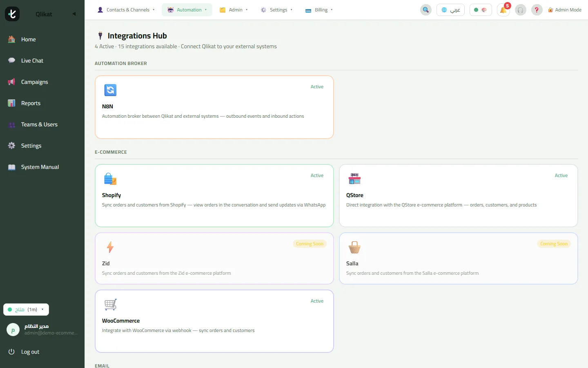Toggle the green status indicator button
Screen dimensions: 588x368
tap(481, 10)
